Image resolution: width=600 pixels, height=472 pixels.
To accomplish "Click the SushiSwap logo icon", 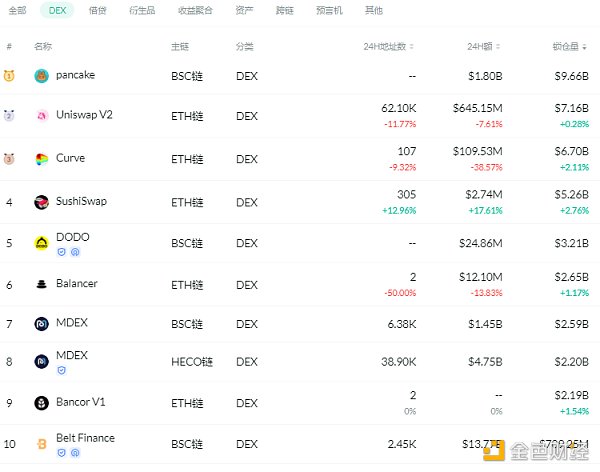I will [41, 203].
